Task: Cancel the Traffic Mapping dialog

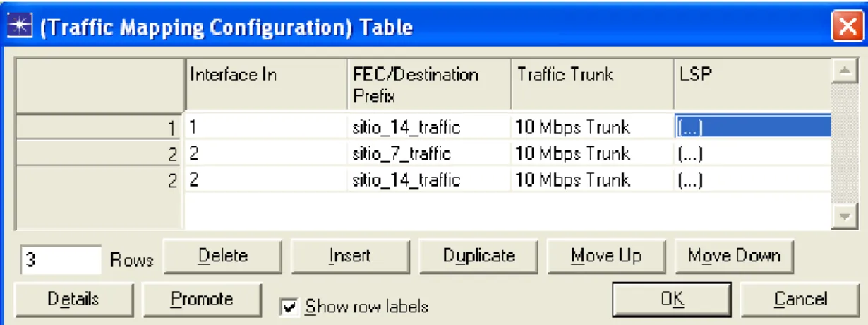Action: click(x=800, y=300)
